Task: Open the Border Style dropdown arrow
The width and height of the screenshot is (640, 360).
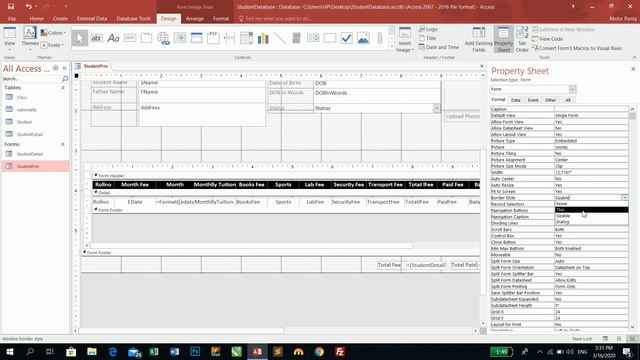Action: pyautogui.click(x=624, y=198)
